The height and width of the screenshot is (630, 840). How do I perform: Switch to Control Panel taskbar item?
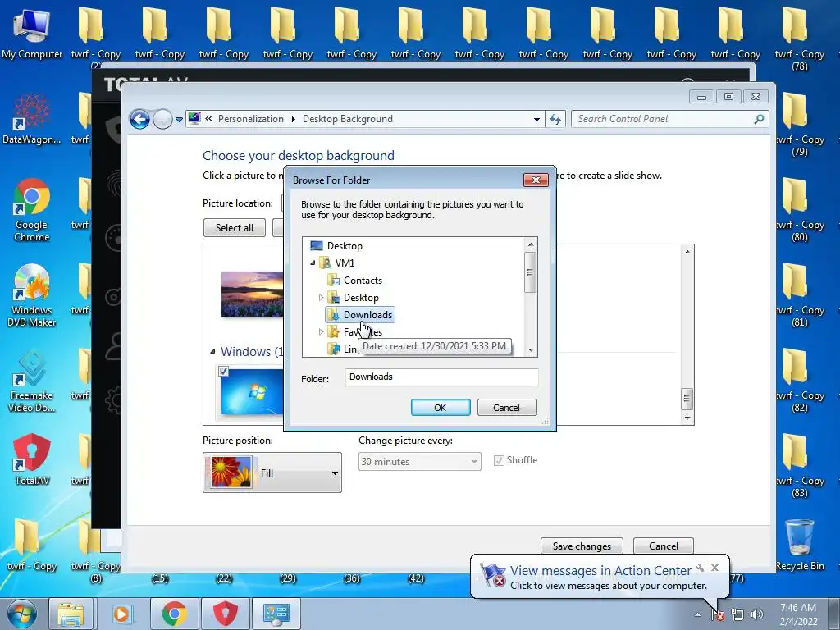[x=276, y=614]
